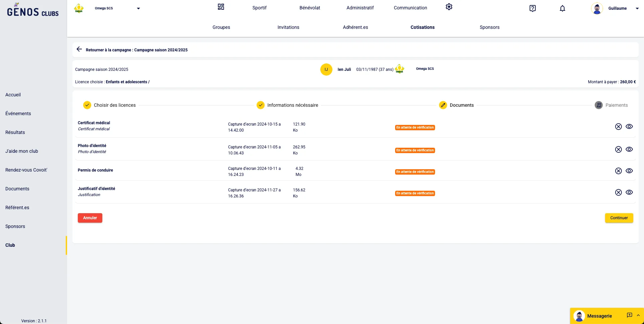The width and height of the screenshot is (644, 324).
Task: Click the red Annuler button
Action: coord(90,218)
